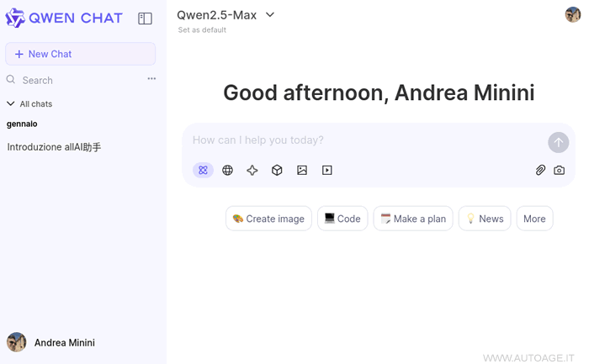Select the image generation icon

[x=302, y=171]
